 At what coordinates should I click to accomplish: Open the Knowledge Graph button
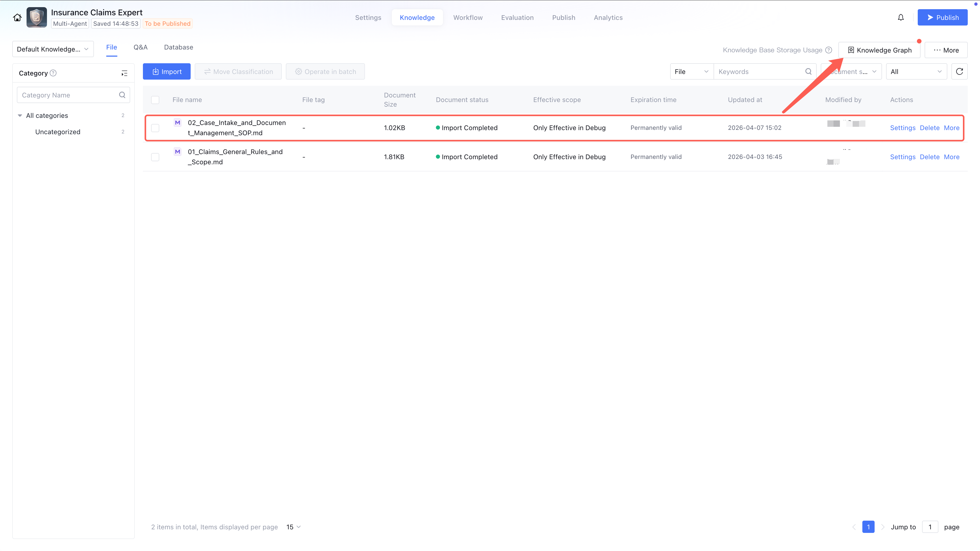tap(879, 50)
